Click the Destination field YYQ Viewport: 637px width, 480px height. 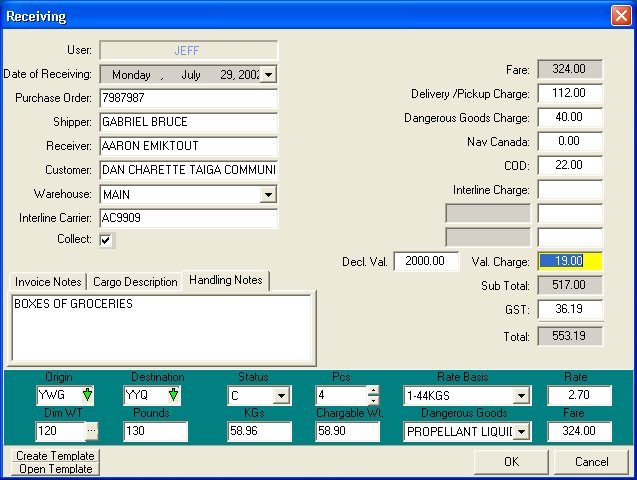tap(147, 395)
